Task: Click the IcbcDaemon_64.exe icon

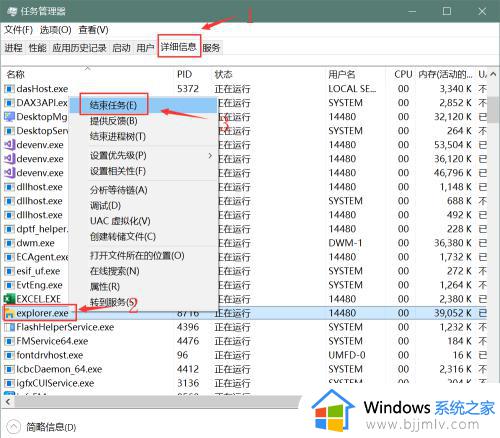Action: (x=9, y=369)
